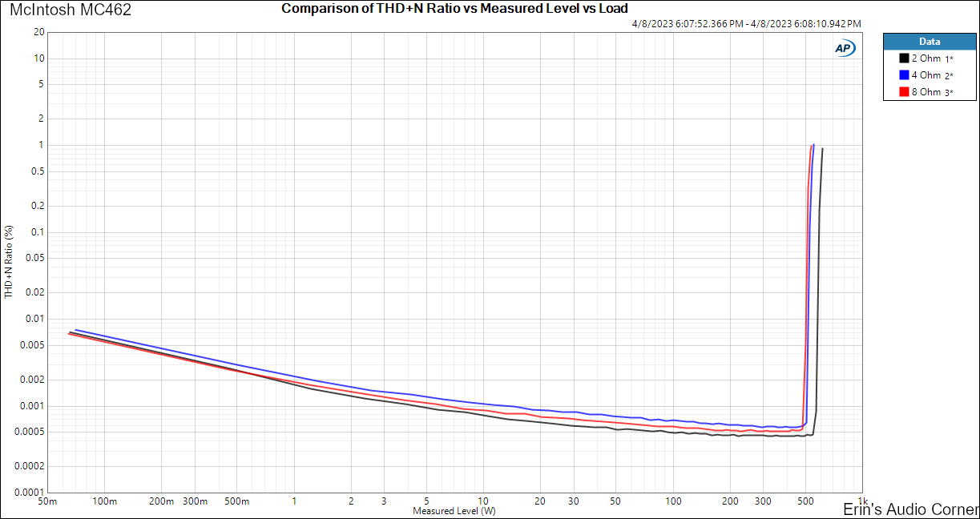
Task: Click the "20" tick on the vertical axis
Action: (39, 32)
